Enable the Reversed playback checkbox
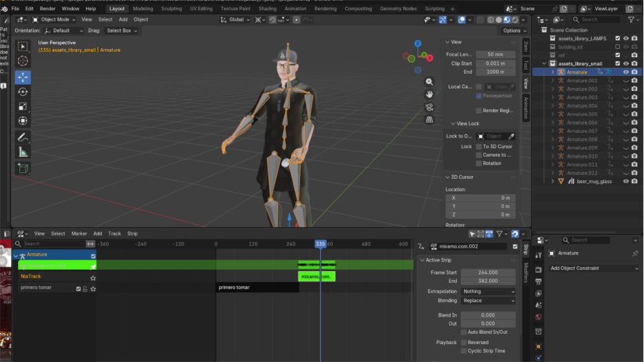The width and height of the screenshot is (644, 362). [464, 342]
